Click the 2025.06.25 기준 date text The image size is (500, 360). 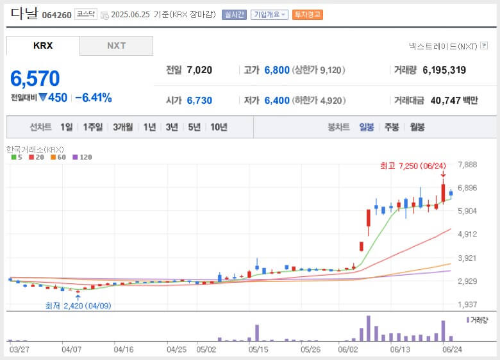140,14
